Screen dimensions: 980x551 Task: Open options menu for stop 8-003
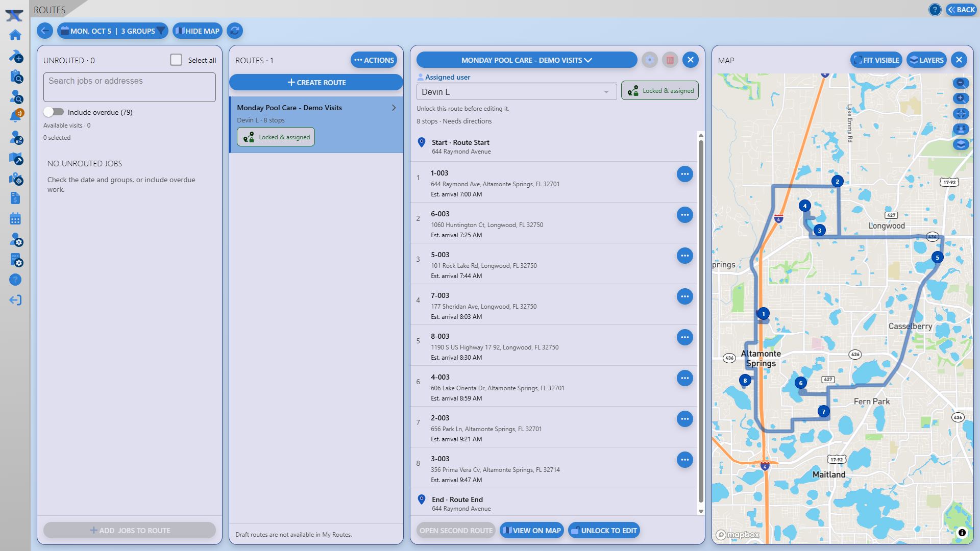click(685, 337)
